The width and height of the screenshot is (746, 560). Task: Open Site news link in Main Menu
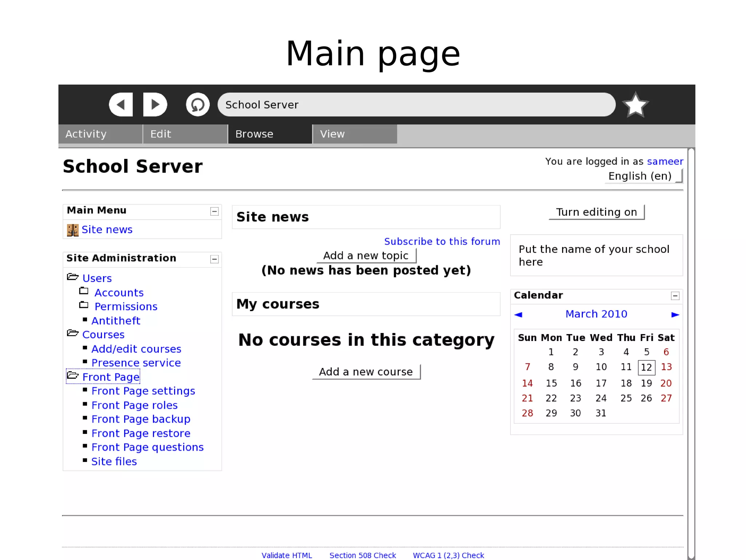[x=107, y=230]
